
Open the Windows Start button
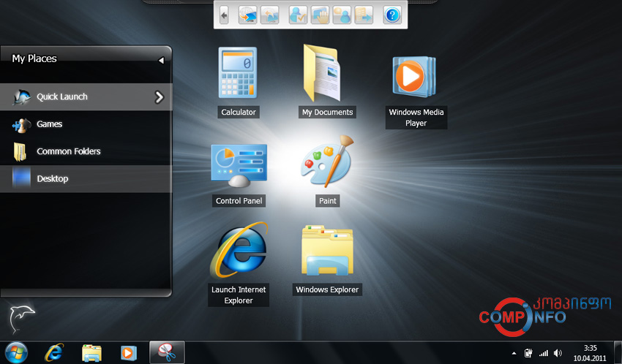tap(16, 352)
